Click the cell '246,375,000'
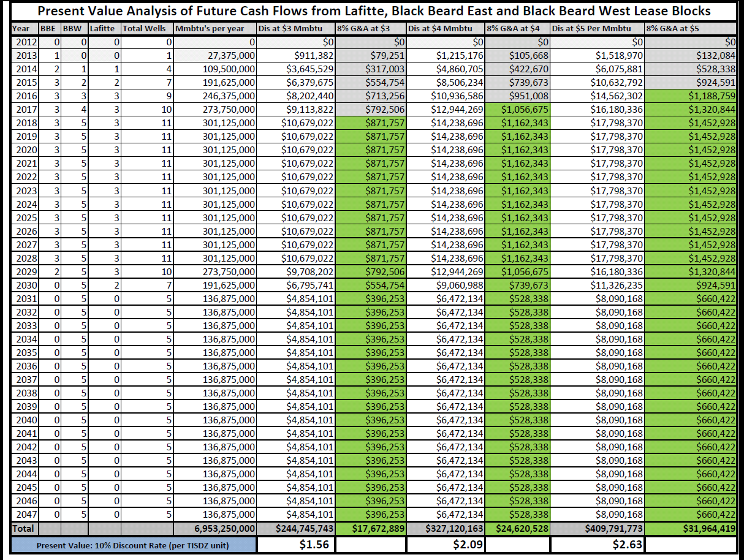The image size is (744, 560). pyautogui.click(x=215, y=96)
